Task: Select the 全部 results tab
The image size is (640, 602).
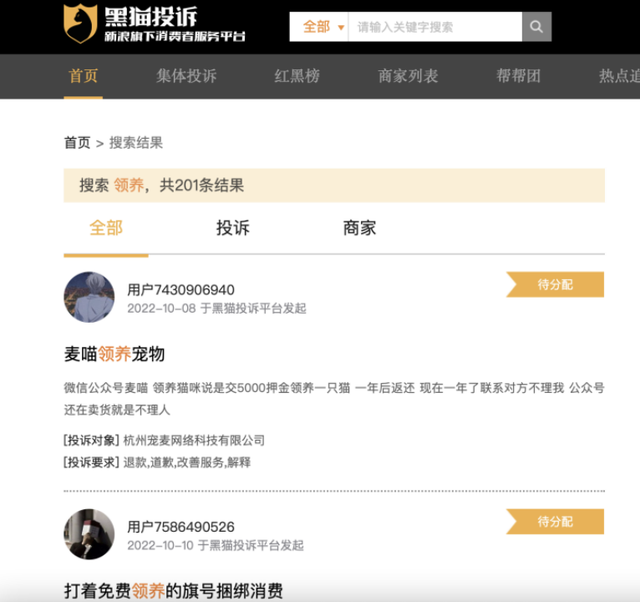Action: tap(106, 228)
